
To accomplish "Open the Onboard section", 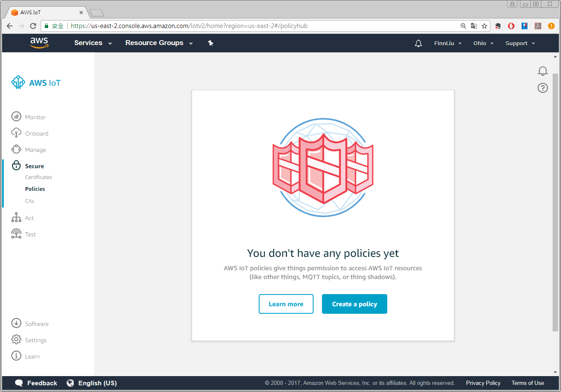I will [36, 133].
